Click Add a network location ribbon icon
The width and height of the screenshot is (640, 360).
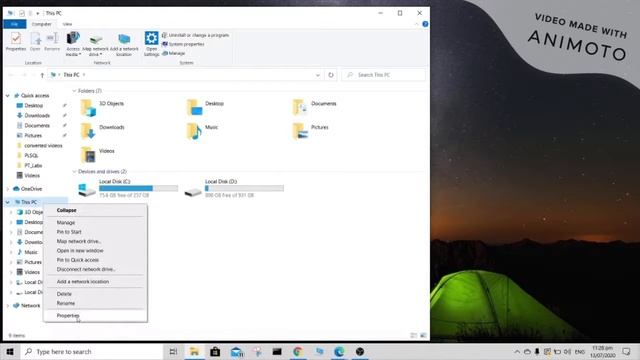(124, 43)
